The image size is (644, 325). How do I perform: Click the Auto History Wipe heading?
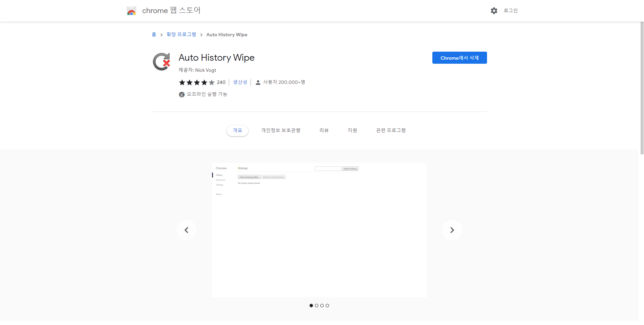pyautogui.click(x=216, y=58)
